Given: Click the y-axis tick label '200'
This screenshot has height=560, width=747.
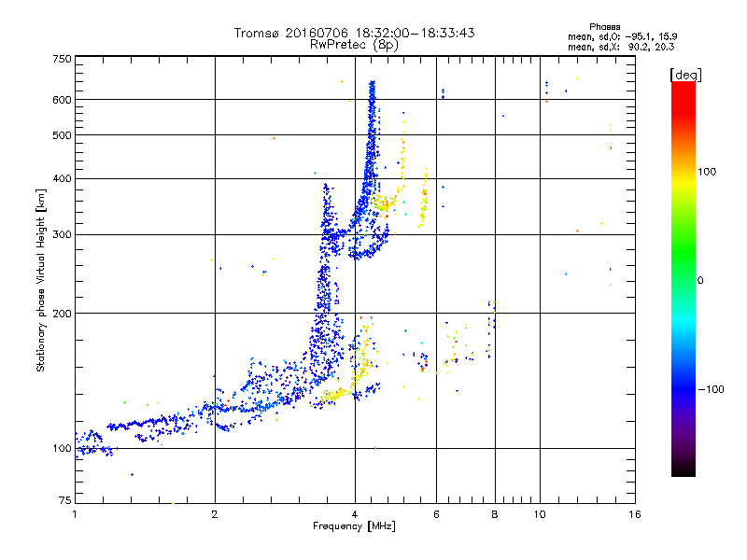Looking at the screenshot, I should point(62,314).
